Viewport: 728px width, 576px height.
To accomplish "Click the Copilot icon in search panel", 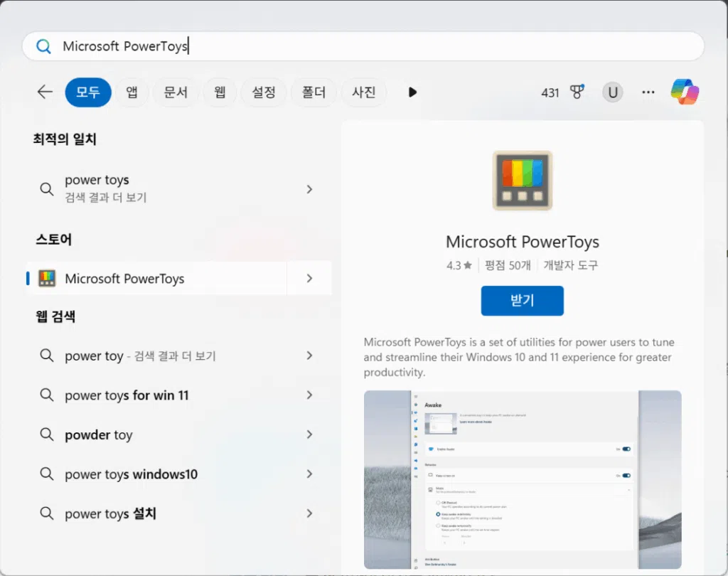I will [685, 92].
